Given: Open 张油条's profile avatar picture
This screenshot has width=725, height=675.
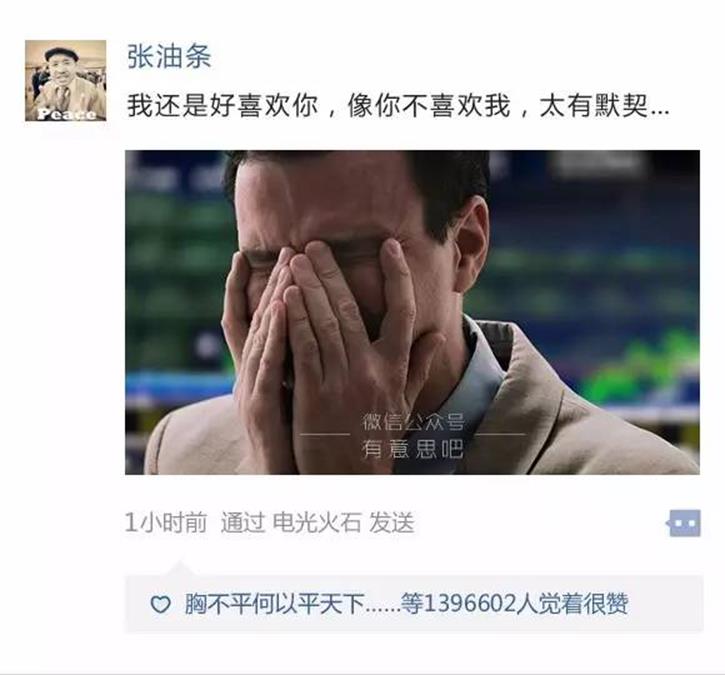Looking at the screenshot, I should click(x=66, y=80).
